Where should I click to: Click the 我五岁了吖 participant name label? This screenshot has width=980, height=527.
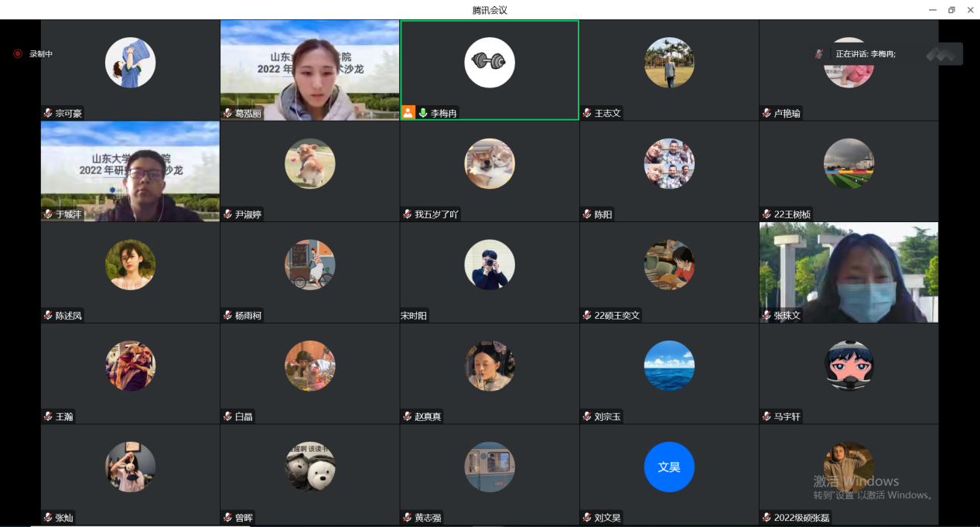coord(437,214)
